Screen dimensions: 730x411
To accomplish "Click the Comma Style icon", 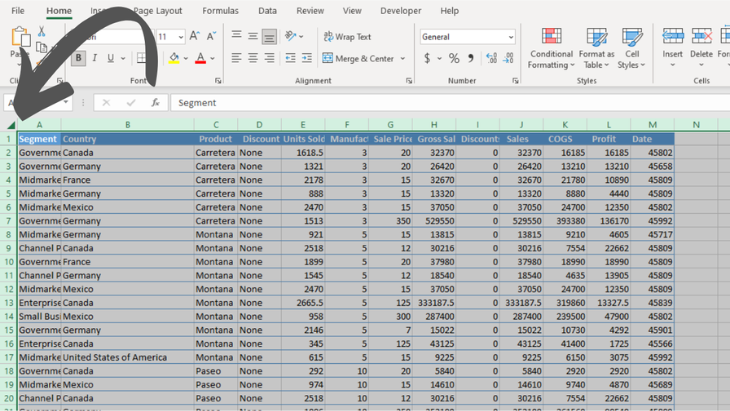I will click(471, 59).
